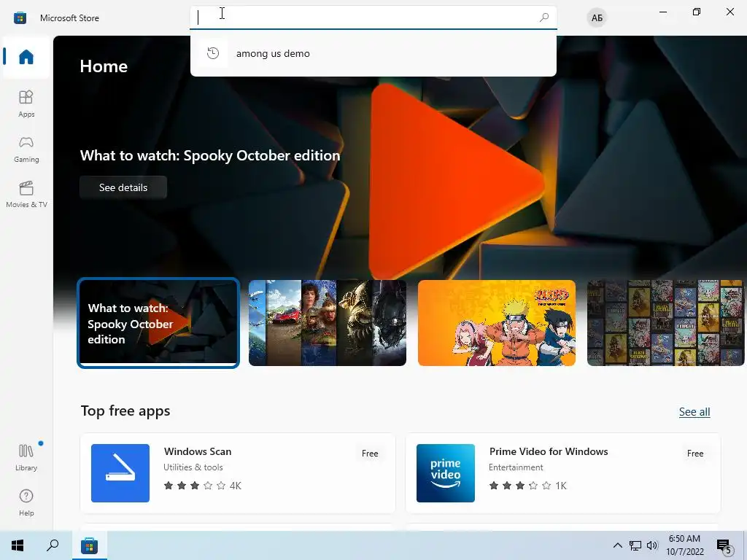
Task: Click the See details button
Action: pyautogui.click(x=123, y=187)
